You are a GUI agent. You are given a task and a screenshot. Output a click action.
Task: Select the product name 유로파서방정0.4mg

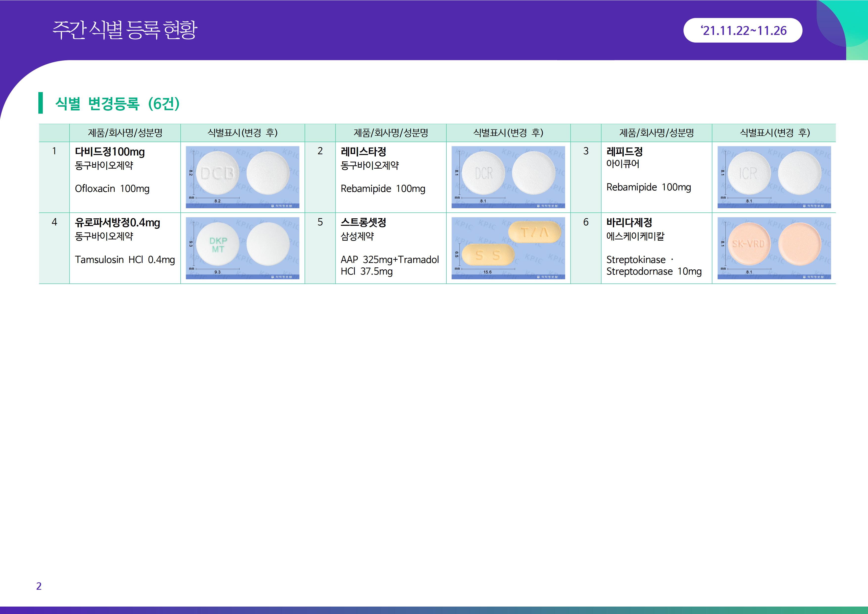tap(117, 222)
